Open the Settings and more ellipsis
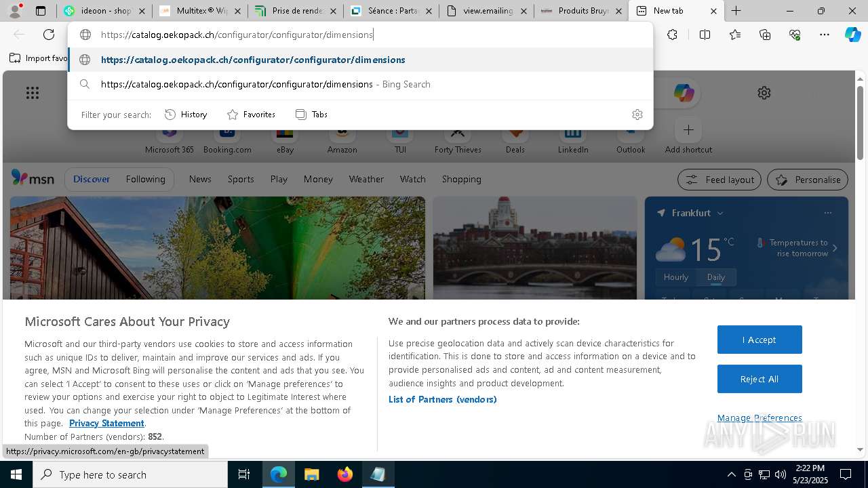Screen dimensions: 868x488 [x=825, y=35]
